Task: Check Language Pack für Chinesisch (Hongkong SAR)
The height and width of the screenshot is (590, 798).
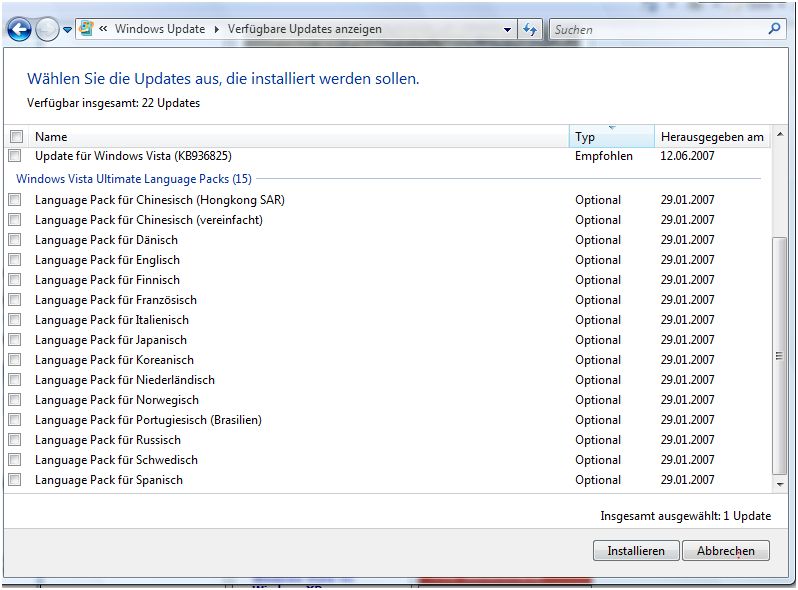Action: pos(15,200)
